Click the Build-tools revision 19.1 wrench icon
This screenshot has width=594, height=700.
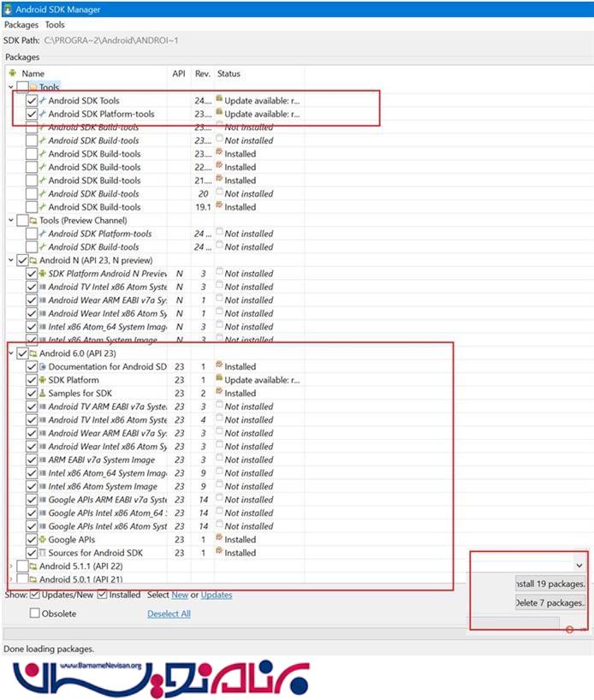tap(43, 207)
